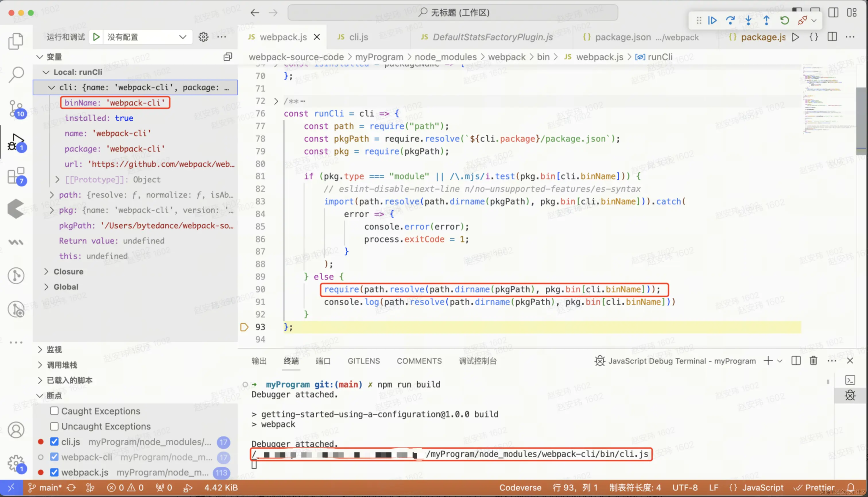
Task: Click the Step Over debug icon
Action: tap(730, 20)
